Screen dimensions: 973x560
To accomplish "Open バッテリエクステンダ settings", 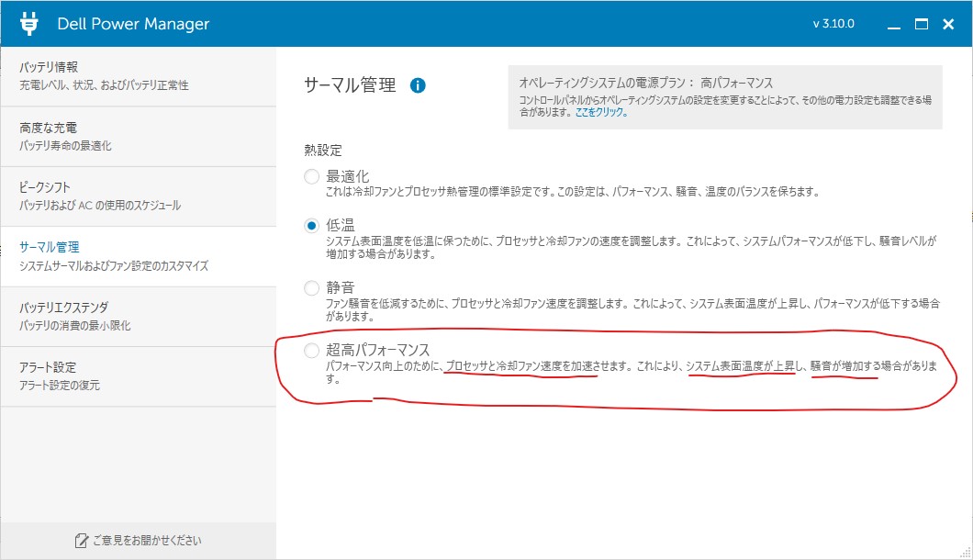I will (138, 316).
